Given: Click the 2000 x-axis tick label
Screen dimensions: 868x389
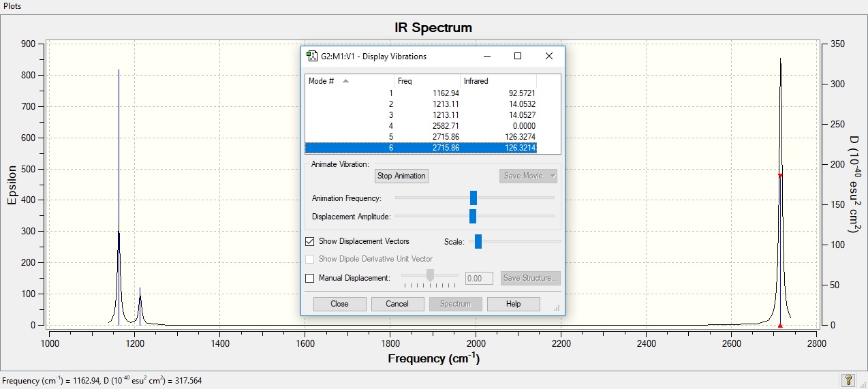Looking at the screenshot, I should click(476, 343).
